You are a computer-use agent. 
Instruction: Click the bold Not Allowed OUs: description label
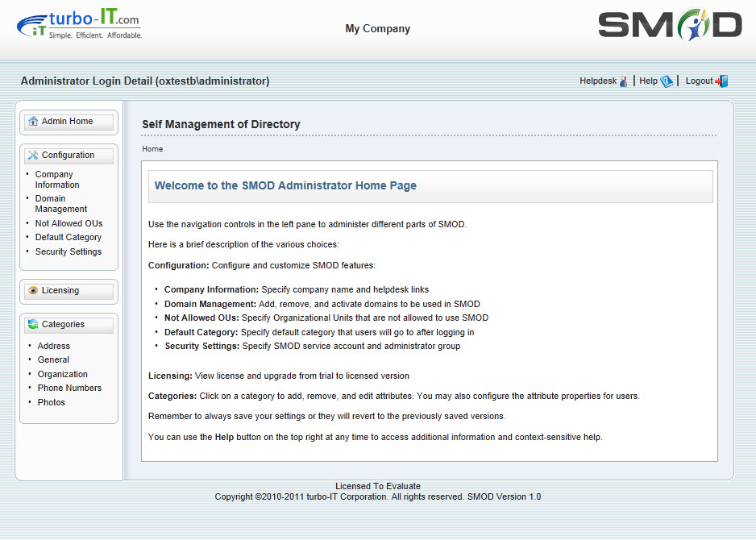pyautogui.click(x=201, y=318)
